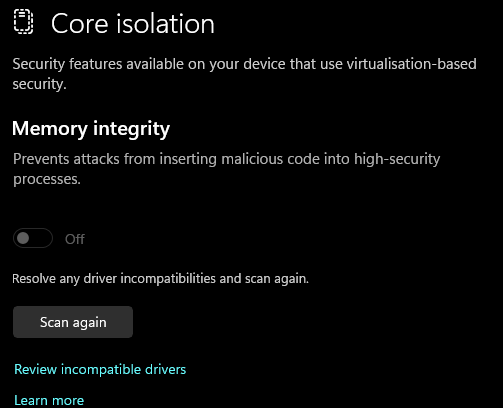Click the word security ending the top description
Viewport: 503px width, 408px height.
point(39,84)
